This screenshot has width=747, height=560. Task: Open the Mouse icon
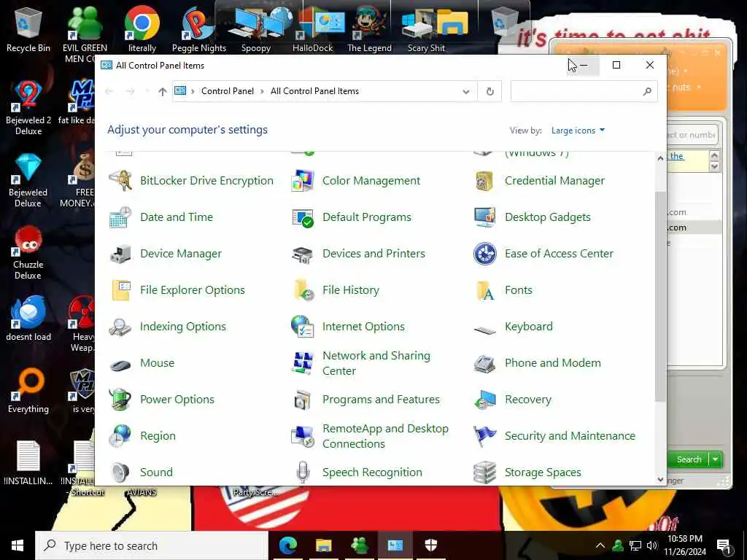coord(120,365)
